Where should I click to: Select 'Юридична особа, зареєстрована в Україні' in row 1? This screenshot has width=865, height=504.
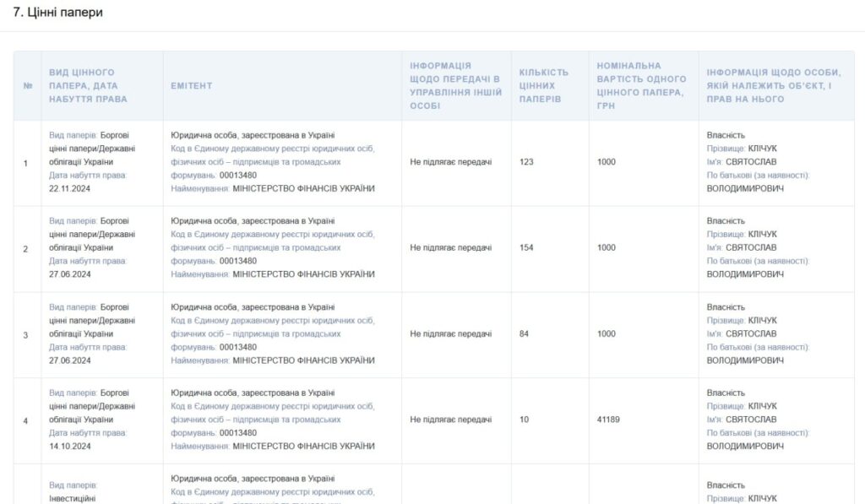pos(253,135)
